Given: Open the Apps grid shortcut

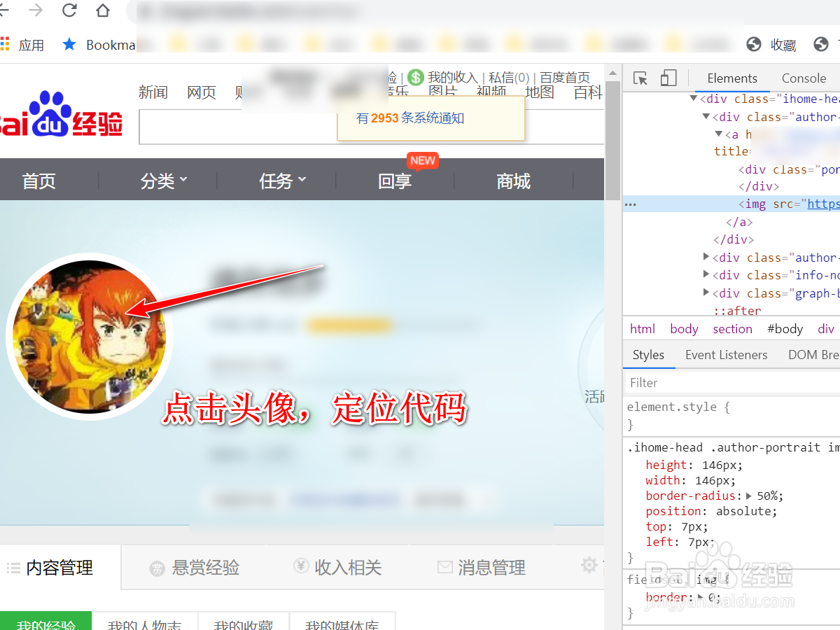Looking at the screenshot, I should point(5,44).
